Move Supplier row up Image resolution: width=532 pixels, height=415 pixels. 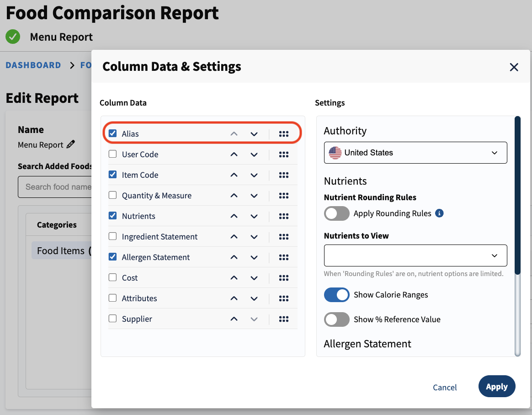[x=234, y=319]
